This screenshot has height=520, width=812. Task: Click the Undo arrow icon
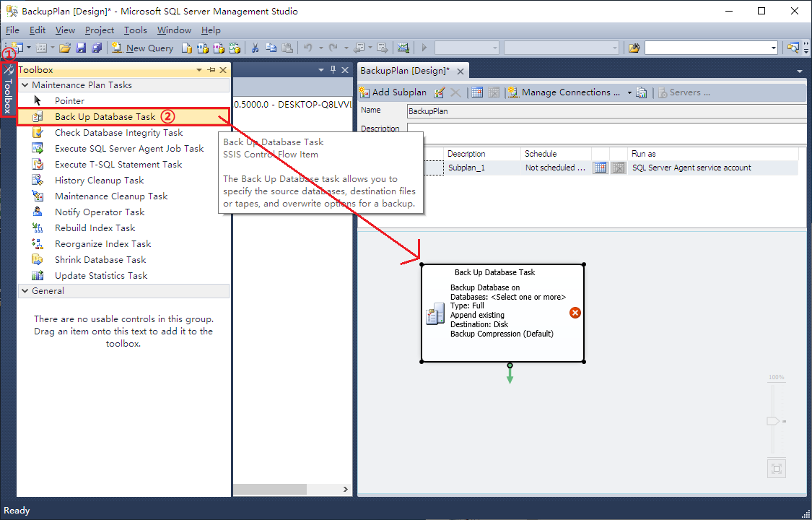click(308, 48)
